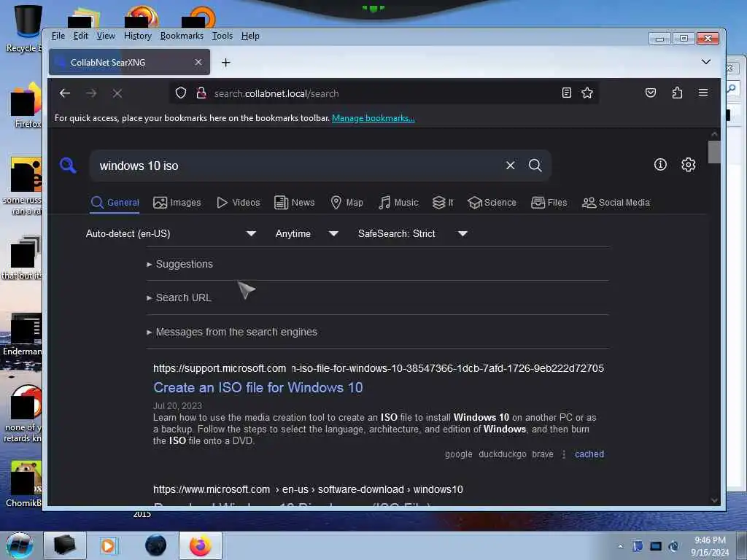Click the Firefox taskbar button
This screenshot has height=560, width=747.
[201, 545]
